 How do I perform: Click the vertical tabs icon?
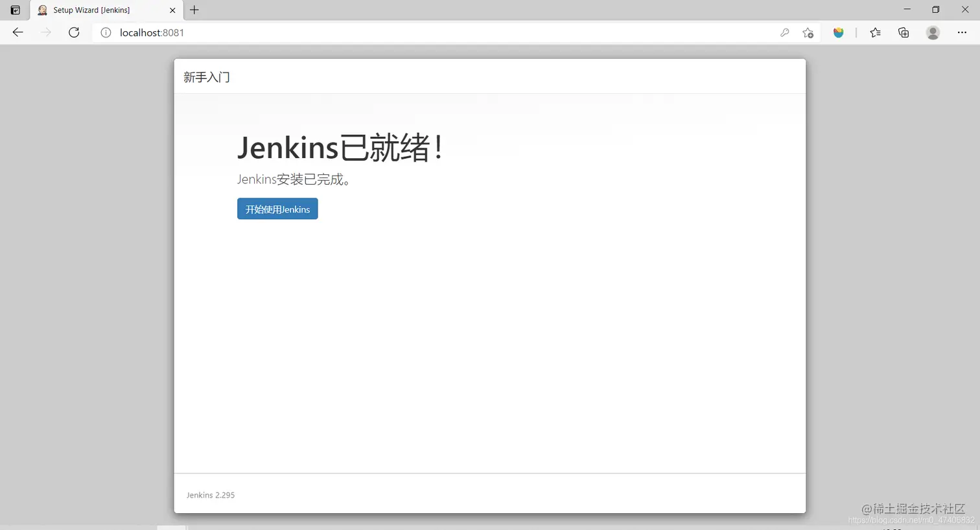[x=14, y=10]
